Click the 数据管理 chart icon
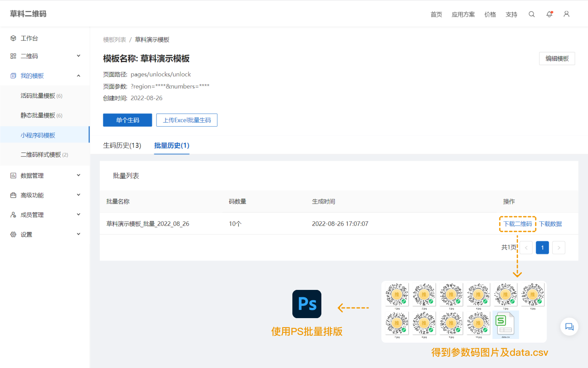The height and width of the screenshot is (368, 588). tap(13, 175)
